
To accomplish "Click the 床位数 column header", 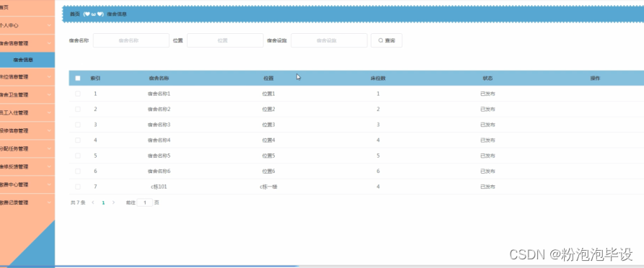I will [379, 79].
